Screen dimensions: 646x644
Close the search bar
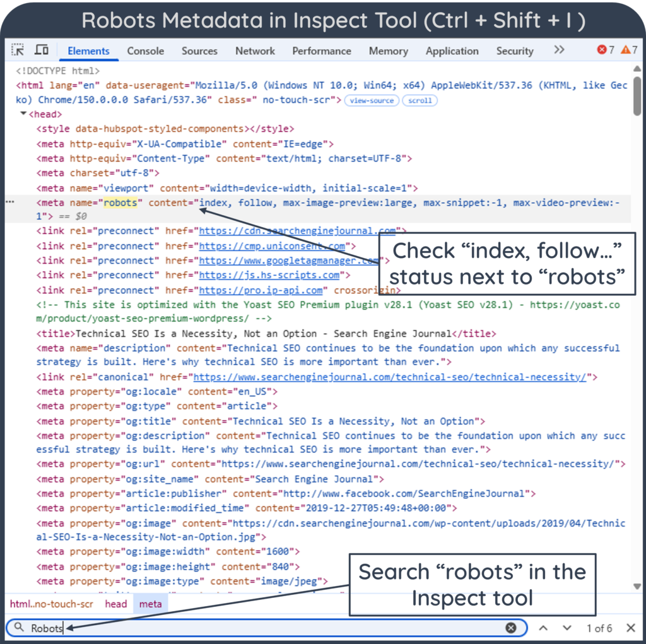[631, 628]
